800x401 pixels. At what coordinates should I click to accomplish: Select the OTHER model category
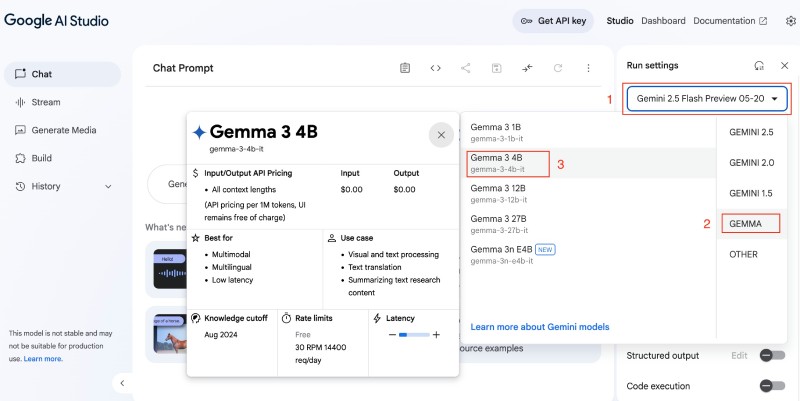751,254
